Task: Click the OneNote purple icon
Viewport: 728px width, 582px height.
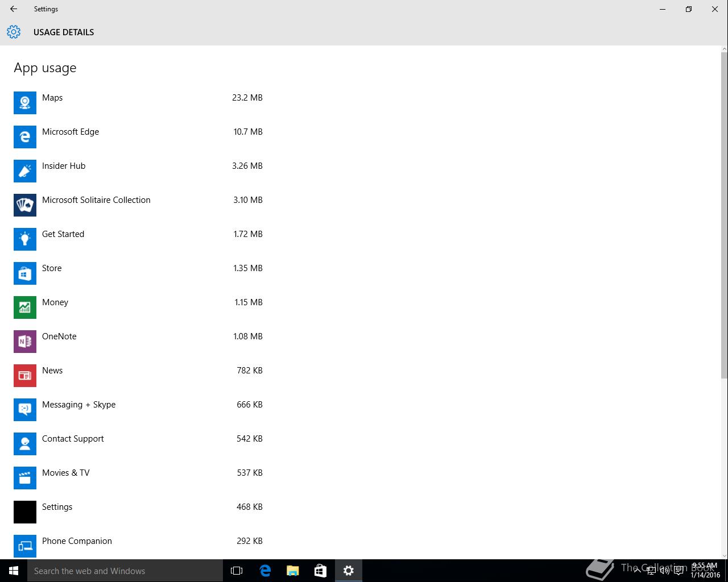Action: coord(25,342)
